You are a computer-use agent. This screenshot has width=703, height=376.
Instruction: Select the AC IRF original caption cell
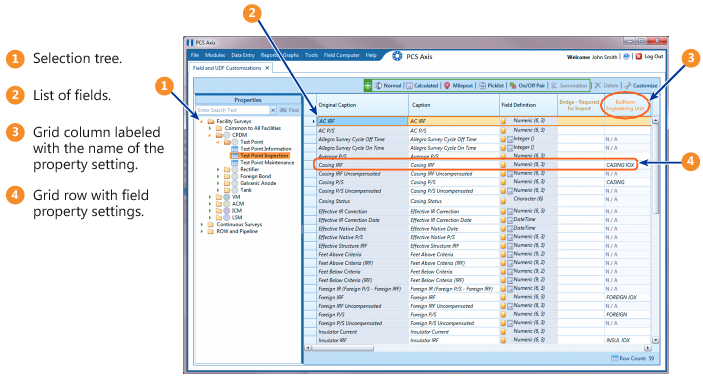tap(362, 121)
